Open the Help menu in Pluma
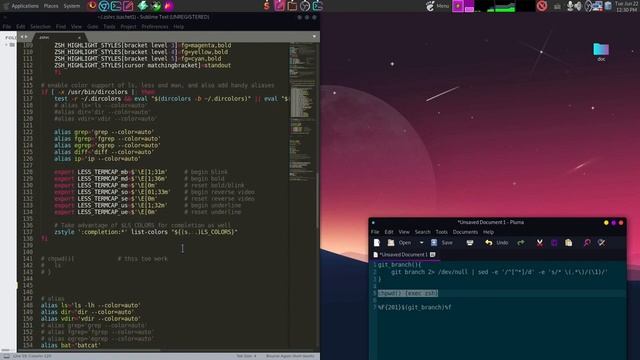This screenshot has width=640, height=360. point(489,232)
